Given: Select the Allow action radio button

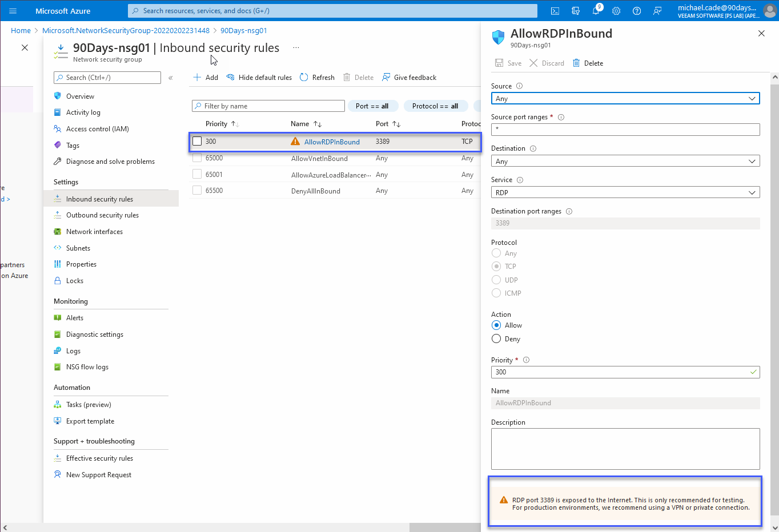Looking at the screenshot, I should click(496, 325).
